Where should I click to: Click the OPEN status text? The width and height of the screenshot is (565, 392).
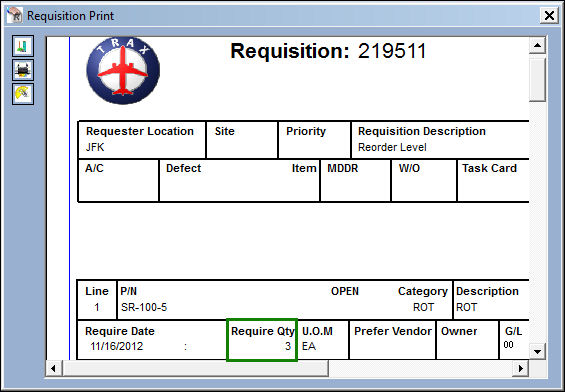coord(345,291)
